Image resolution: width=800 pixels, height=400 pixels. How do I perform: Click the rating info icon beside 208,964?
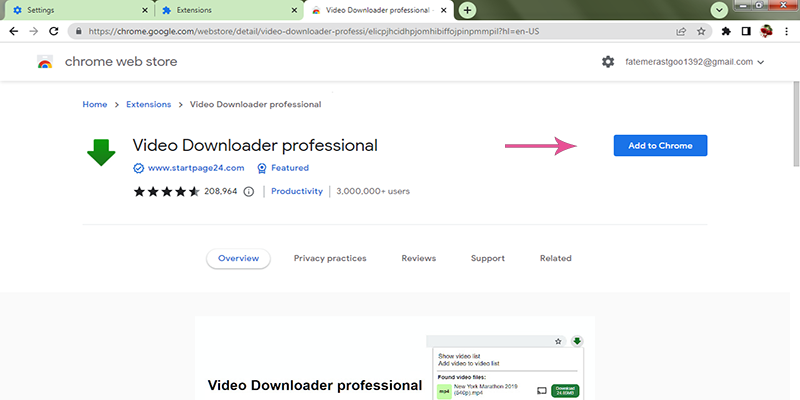[249, 191]
